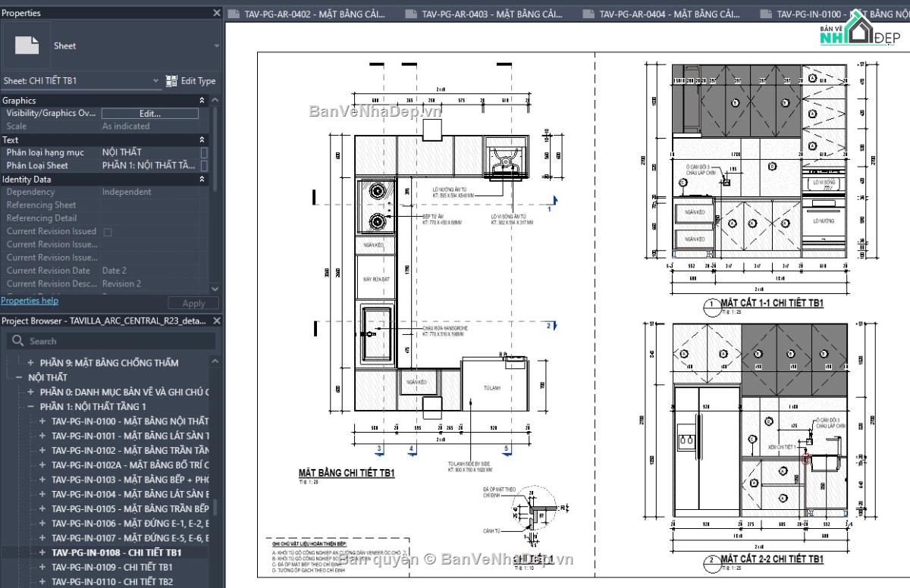910x588 pixels.
Task: Select TAV-PG-IN-0105 - MẶT BẰNG TRẦN BẾP sheet
Action: (130, 509)
